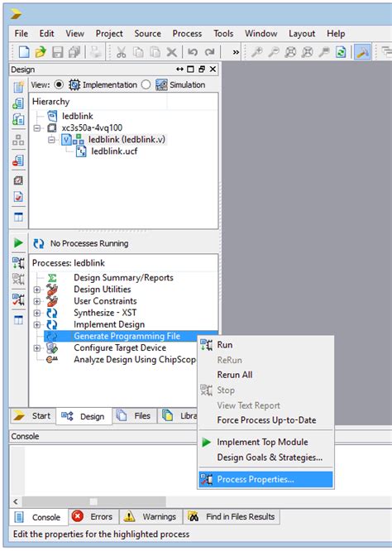Select the Simulation view radio button
The height and width of the screenshot is (551, 392).
tap(146, 84)
